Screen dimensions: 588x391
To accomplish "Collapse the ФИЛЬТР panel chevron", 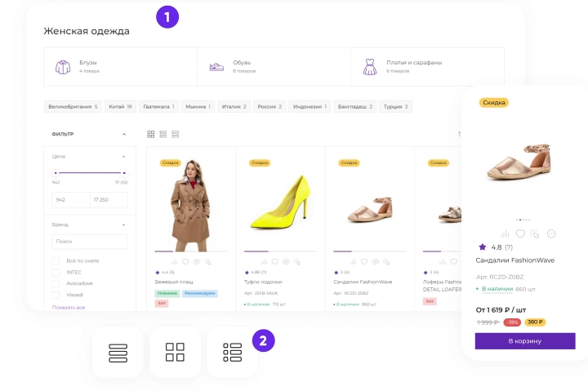I will point(124,134).
